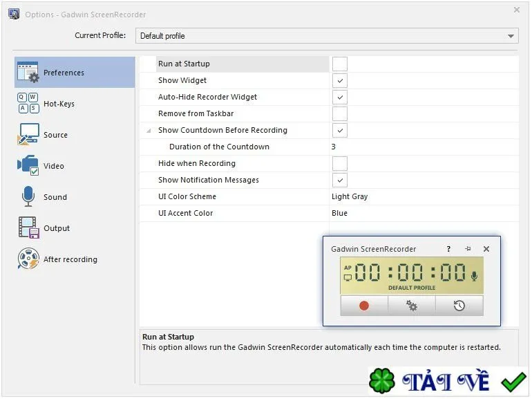Open the Output filmstrip icon
Screen dimensions: 532x399
coord(28,228)
